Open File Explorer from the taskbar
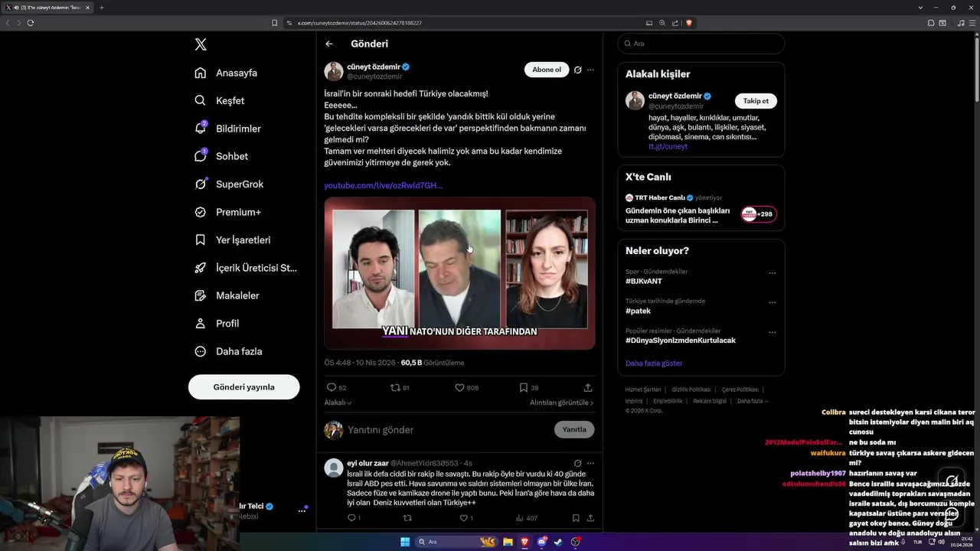The image size is (980, 551). pos(508,542)
